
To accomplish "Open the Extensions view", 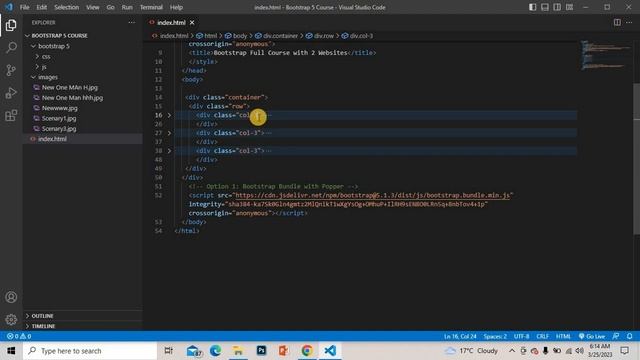I will click(11, 116).
